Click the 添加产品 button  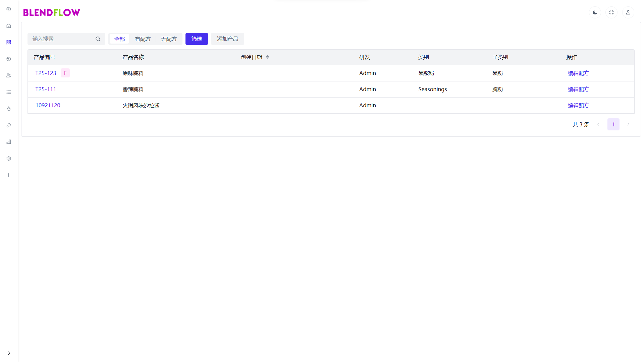[227, 39]
